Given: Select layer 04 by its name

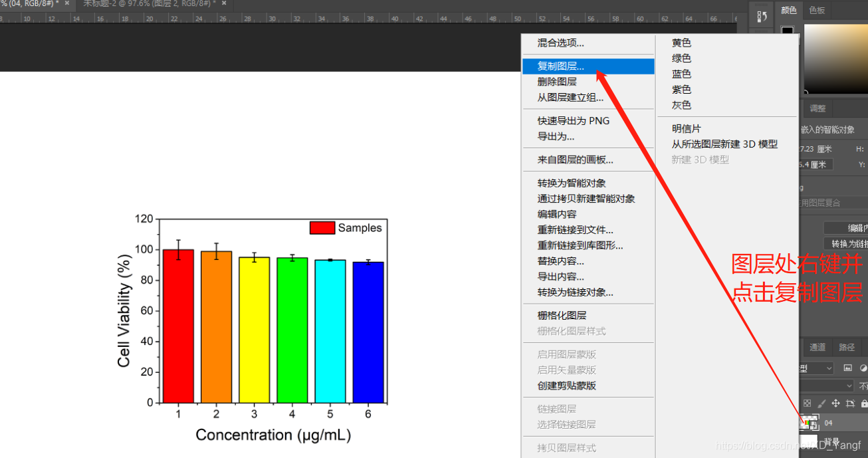Looking at the screenshot, I should [x=829, y=423].
